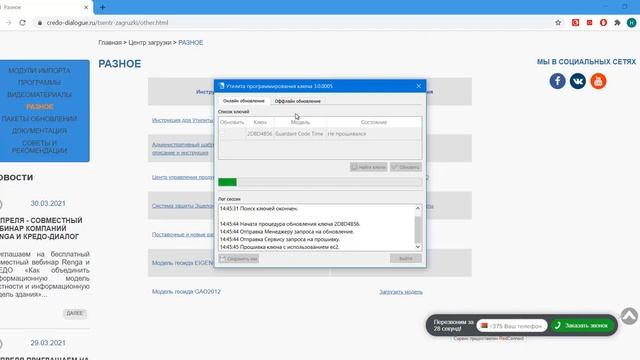Open a new browser tab

click(102, 7)
